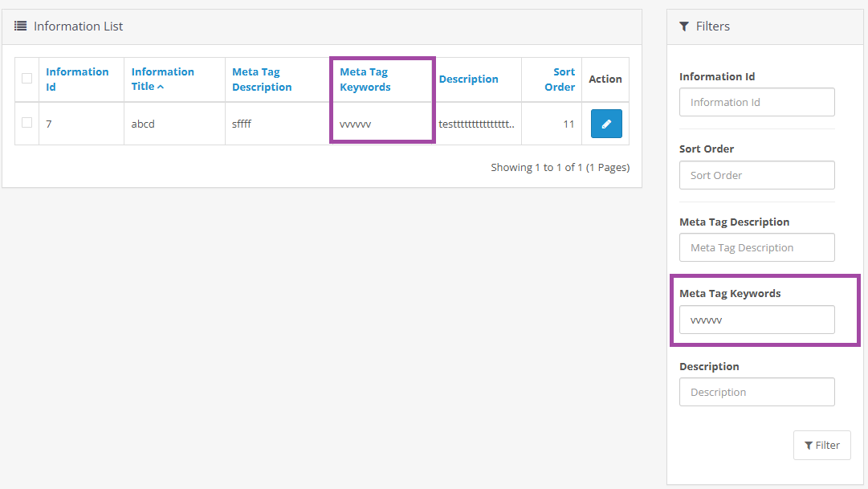Click the Meta Tag Description filter input
Viewport: 868px width, 489px height.
pyautogui.click(x=756, y=247)
